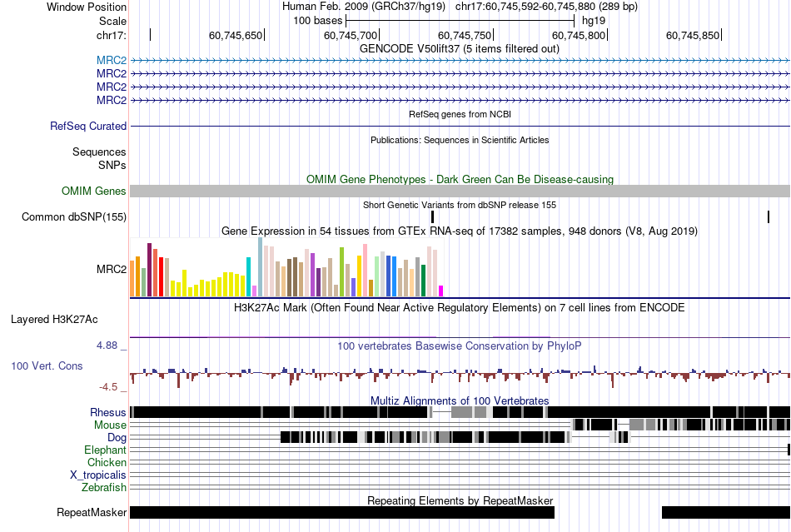Click the chr17:60,745,592-60,745,880 position text
Image resolution: width=791 pixels, height=532 pixels.
pyautogui.click(x=546, y=7)
